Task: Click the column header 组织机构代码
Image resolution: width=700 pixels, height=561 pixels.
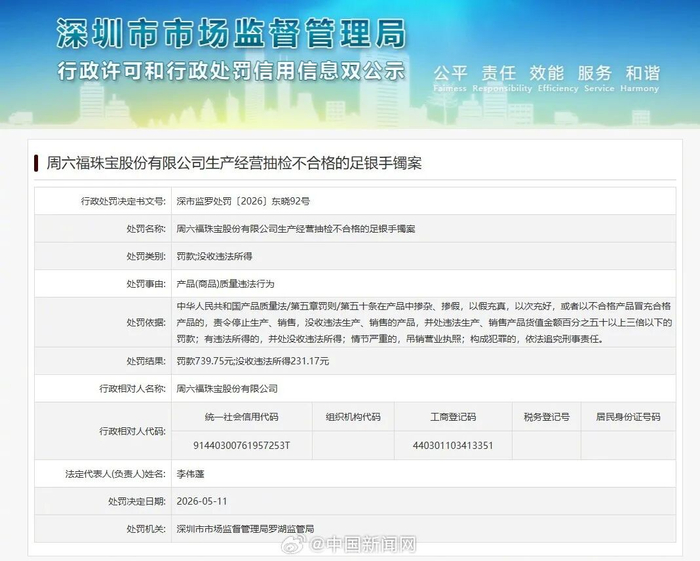Action: click(353, 417)
